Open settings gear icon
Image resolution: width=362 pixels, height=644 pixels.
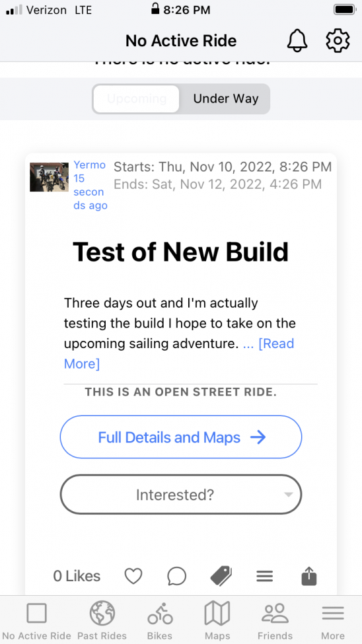pyautogui.click(x=338, y=41)
